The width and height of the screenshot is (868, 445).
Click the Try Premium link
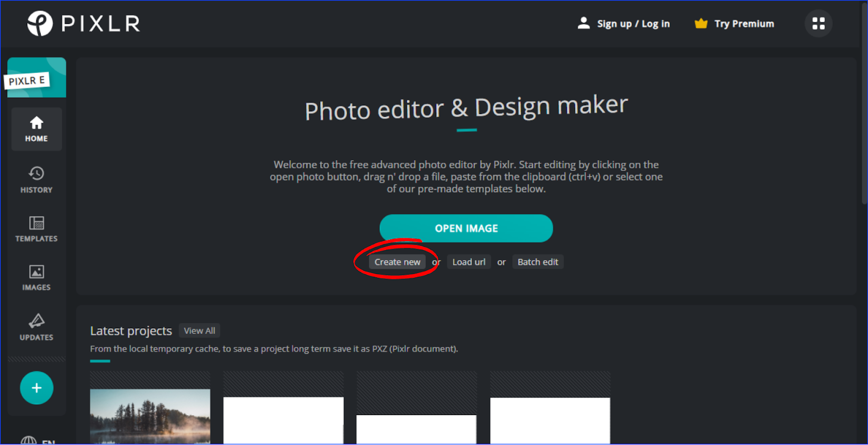[744, 24]
